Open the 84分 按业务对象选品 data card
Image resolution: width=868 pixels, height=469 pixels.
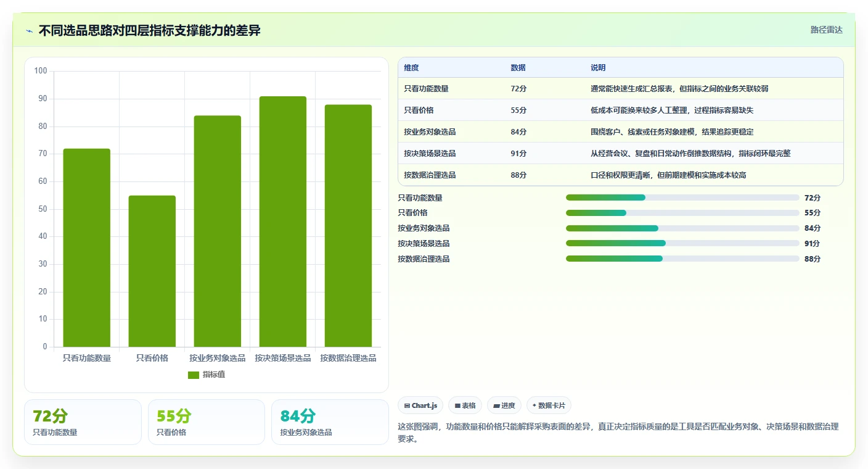tap(330, 422)
